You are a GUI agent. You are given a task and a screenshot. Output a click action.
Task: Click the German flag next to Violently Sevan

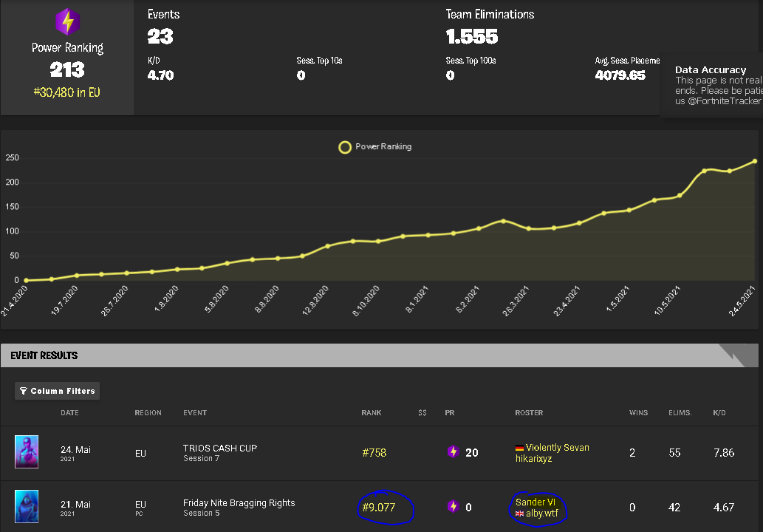pos(520,448)
